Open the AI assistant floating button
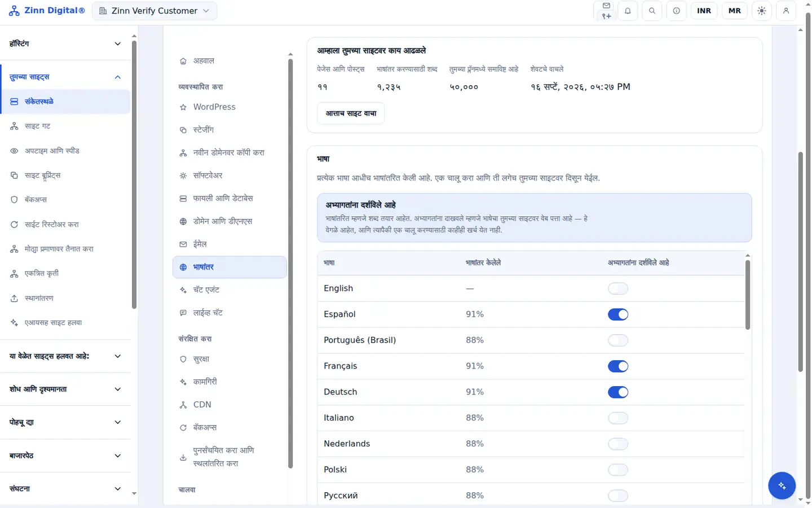 (782, 485)
